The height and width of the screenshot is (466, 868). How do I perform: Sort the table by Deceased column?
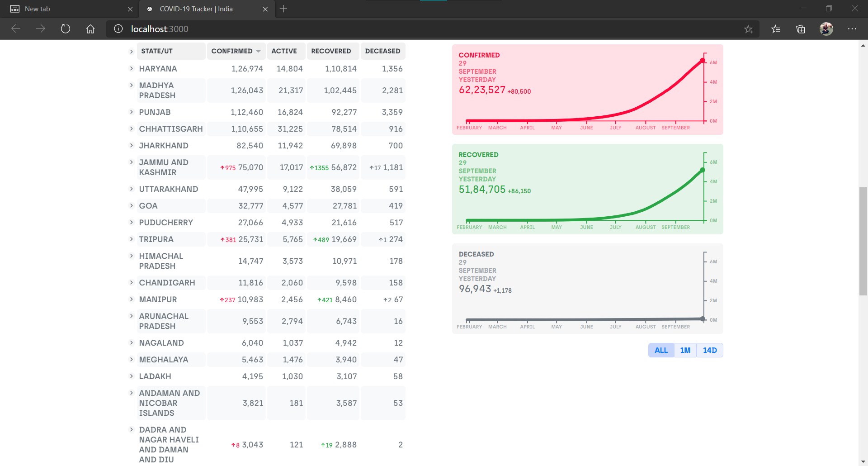(383, 51)
